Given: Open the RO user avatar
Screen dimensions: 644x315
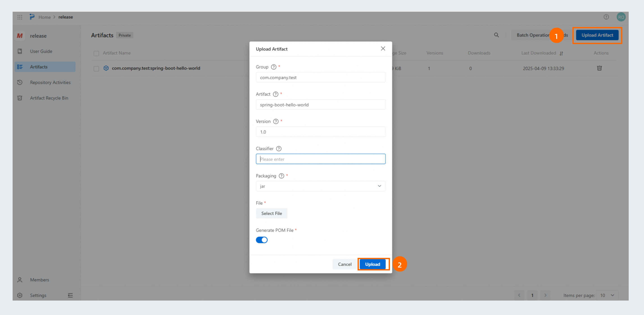Looking at the screenshot, I should tap(621, 17).
